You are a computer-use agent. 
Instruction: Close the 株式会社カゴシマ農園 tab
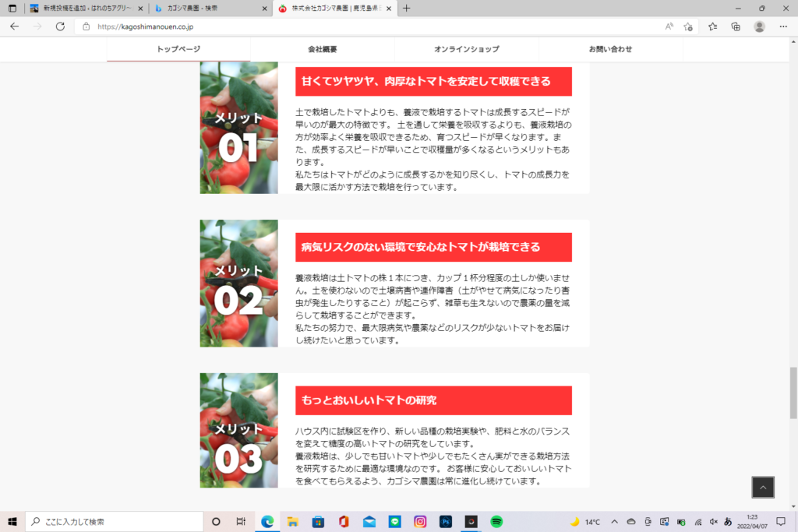click(389, 8)
